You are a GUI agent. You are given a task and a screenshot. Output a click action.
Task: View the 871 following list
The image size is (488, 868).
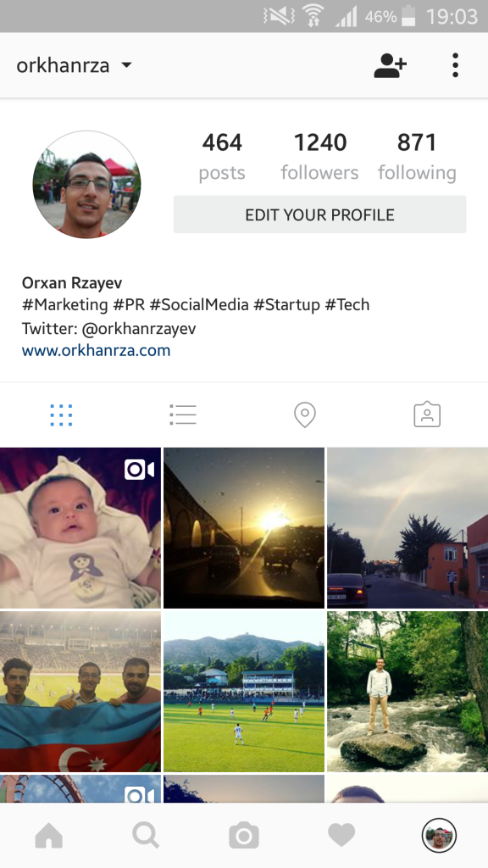coord(417,157)
